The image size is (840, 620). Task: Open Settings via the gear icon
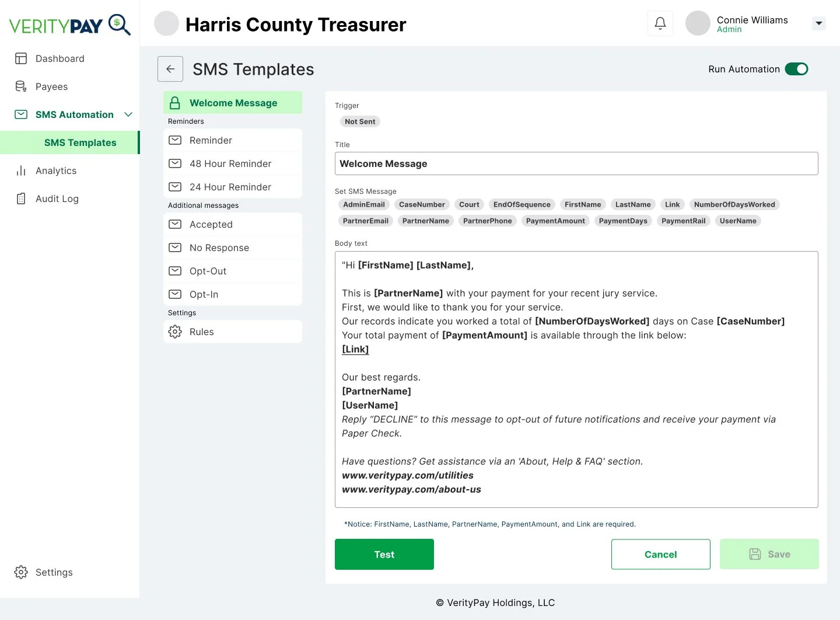(x=21, y=572)
